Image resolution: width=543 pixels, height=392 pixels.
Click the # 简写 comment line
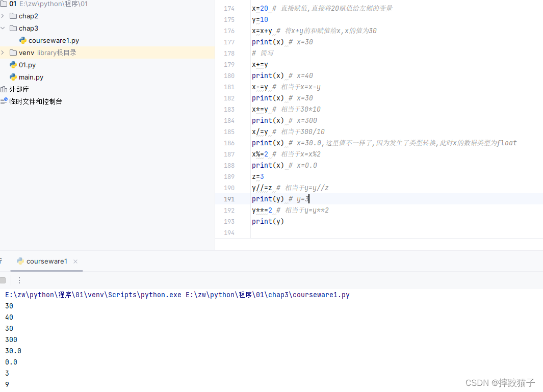(263, 53)
